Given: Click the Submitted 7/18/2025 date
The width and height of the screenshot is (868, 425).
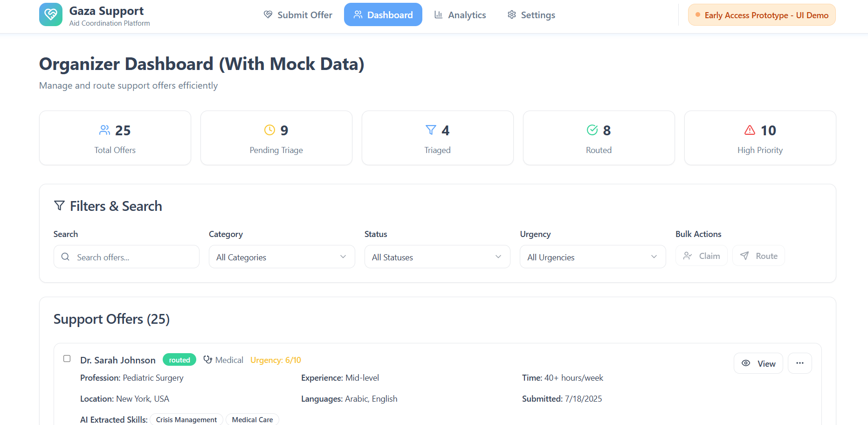Looking at the screenshot, I should pos(562,398).
